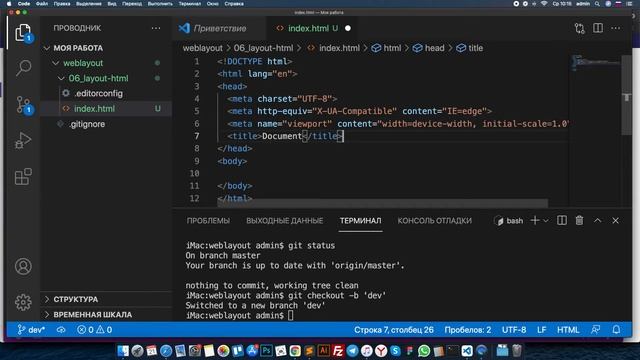Create a new terminal with plus icon
The width and height of the screenshot is (640, 360).
pyautogui.click(x=535, y=220)
